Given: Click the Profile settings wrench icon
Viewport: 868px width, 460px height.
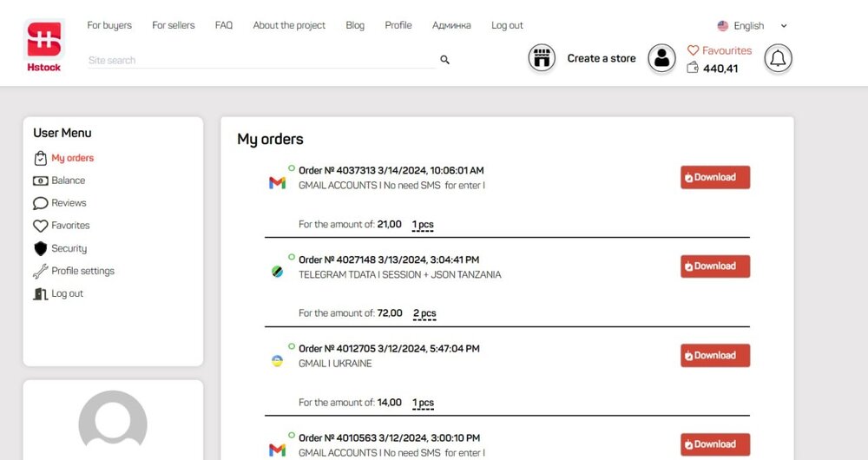Looking at the screenshot, I should pyautogui.click(x=41, y=272).
